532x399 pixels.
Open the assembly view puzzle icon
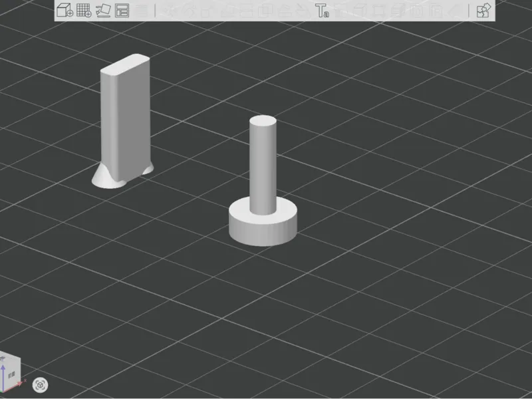(x=484, y=11)
